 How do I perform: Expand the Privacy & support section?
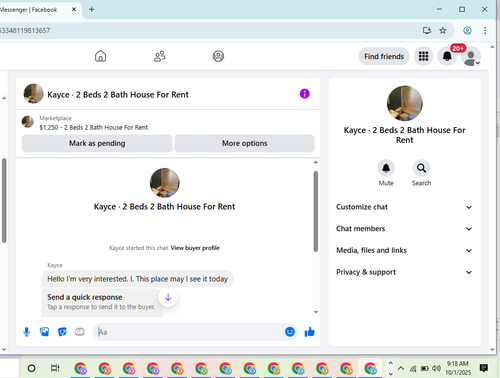404,272
